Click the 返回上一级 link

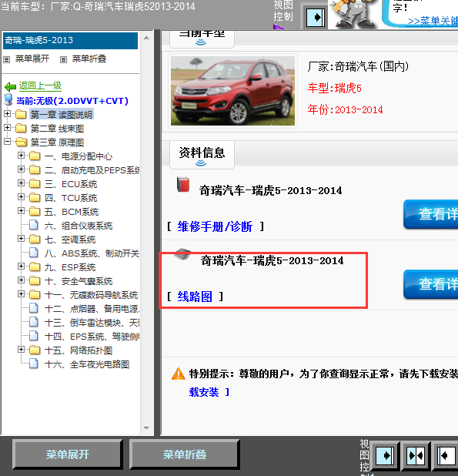point(40,86)
